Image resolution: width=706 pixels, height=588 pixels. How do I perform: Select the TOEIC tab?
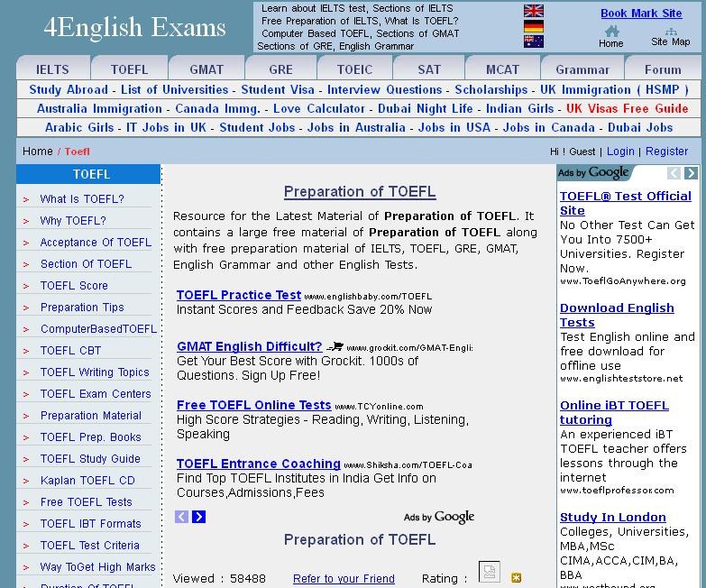[354, 69]
